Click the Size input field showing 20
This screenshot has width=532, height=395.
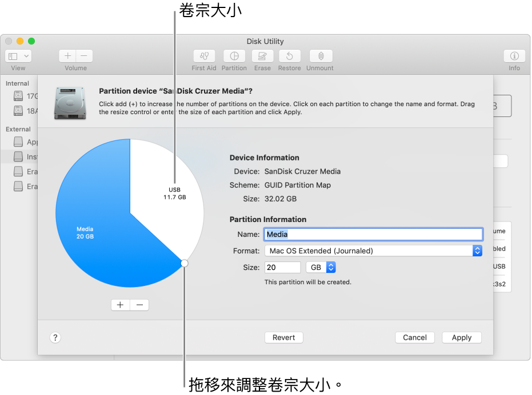pyautogui.click(x=282, y=268)
